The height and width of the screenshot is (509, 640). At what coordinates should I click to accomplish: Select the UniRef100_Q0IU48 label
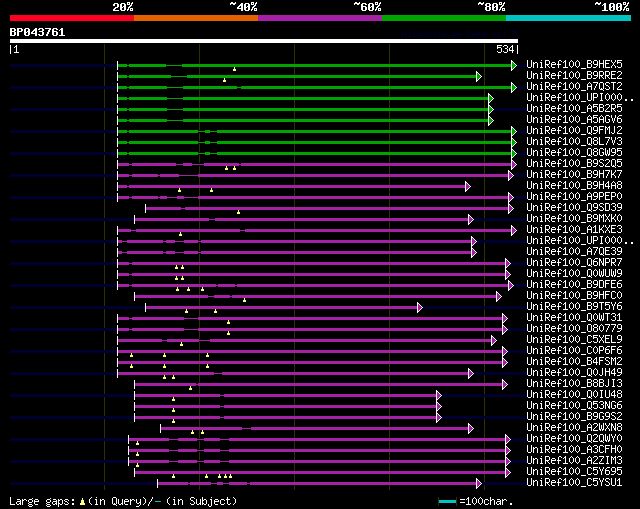[574, 395]
